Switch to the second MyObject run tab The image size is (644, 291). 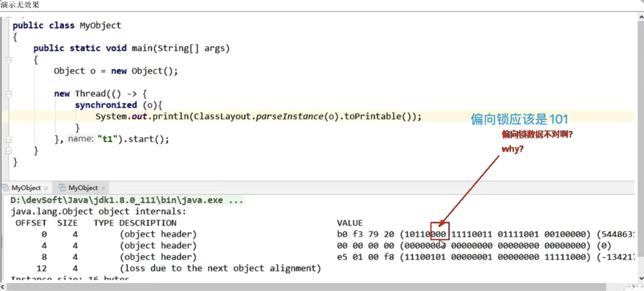coord(83,188)
